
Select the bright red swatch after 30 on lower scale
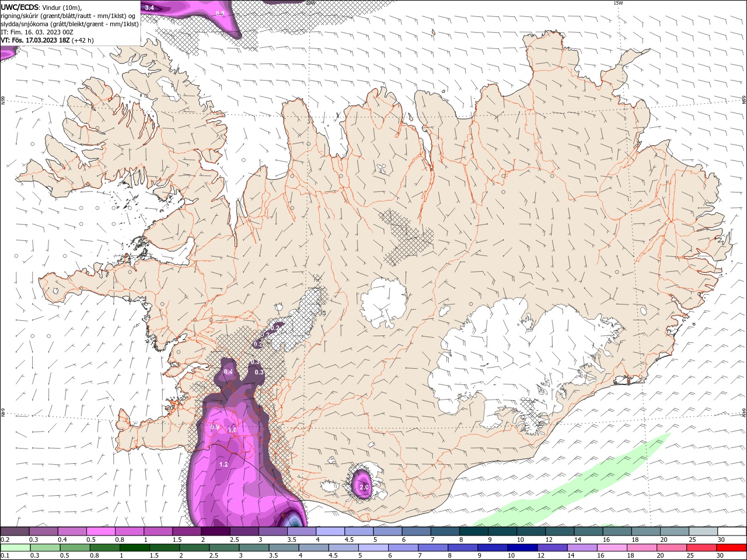tap(732, 548)
